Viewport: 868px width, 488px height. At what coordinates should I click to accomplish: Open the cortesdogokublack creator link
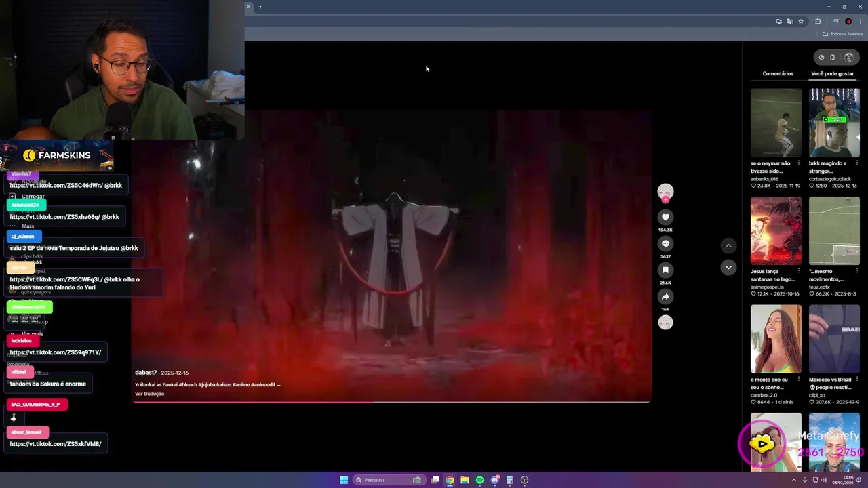pos(830,179)
